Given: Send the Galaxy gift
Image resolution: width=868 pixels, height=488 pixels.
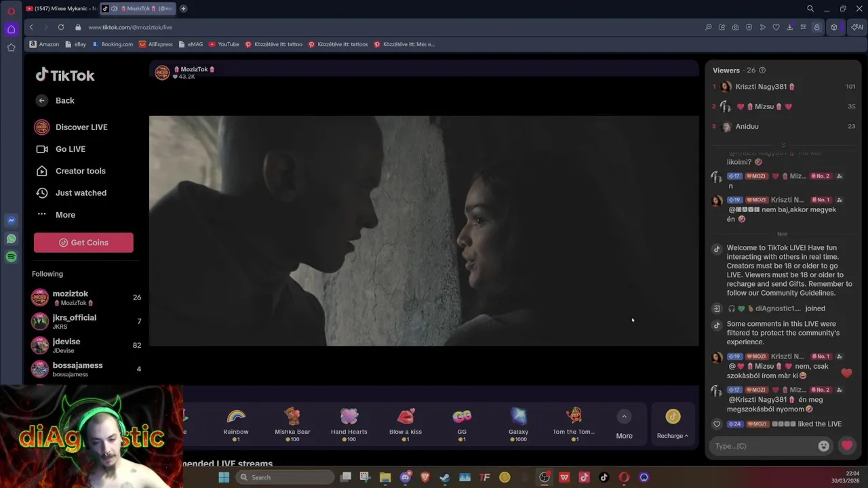Looking at the screenshot, I should pyautogui.click(x=518, y=425).
